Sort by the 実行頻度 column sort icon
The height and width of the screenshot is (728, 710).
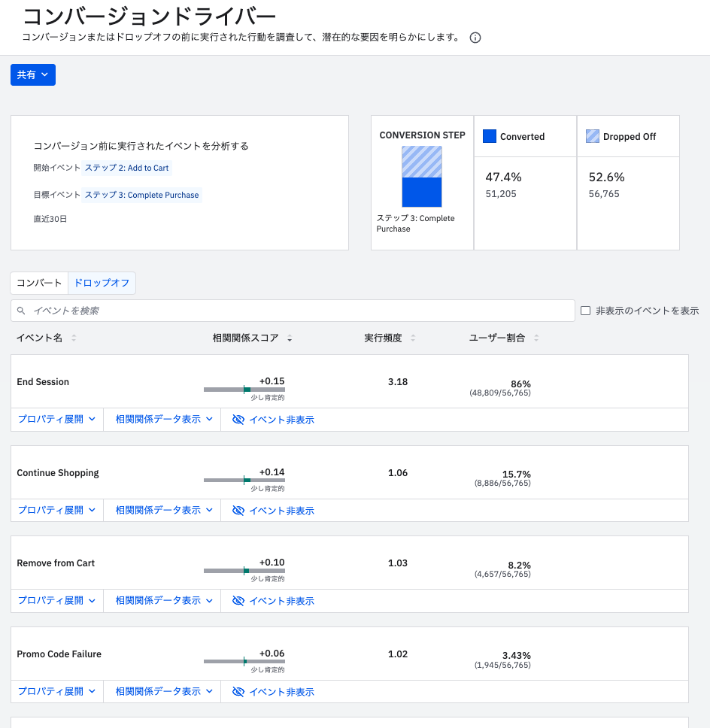pos(413,338)
